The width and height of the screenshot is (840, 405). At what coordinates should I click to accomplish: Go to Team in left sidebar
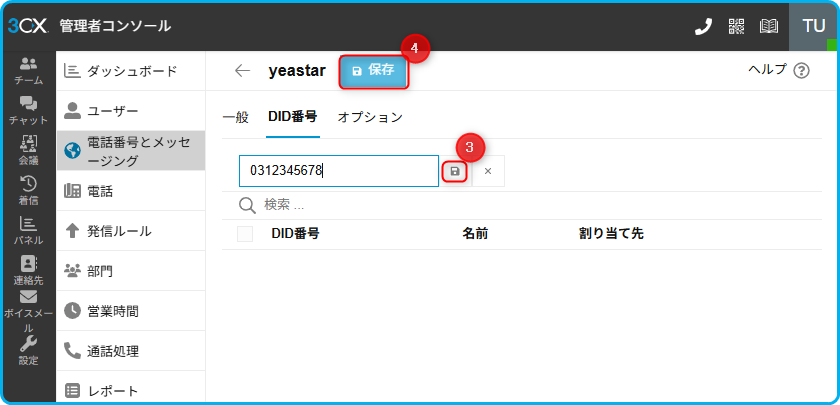coord(28,70)
